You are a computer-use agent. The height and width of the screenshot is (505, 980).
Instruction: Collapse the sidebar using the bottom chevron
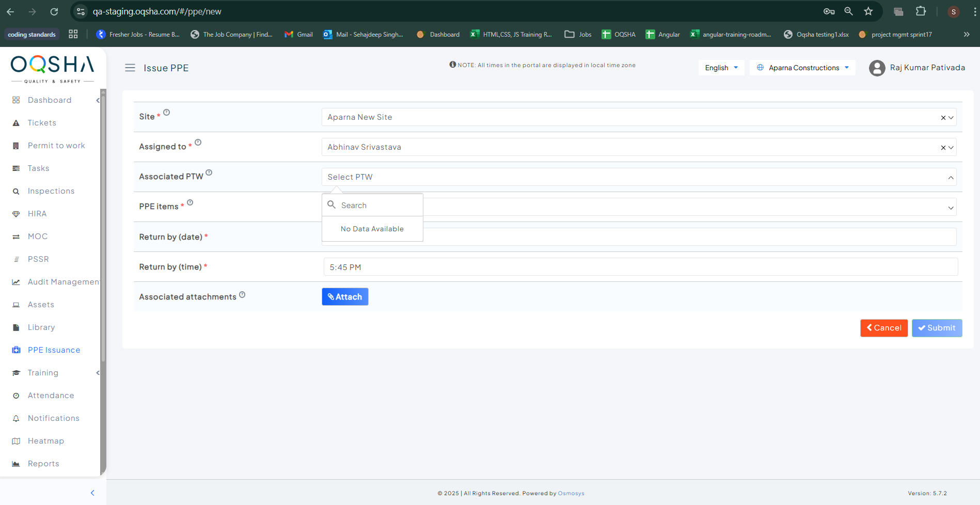pyautogui.click(x=92, y=493)
